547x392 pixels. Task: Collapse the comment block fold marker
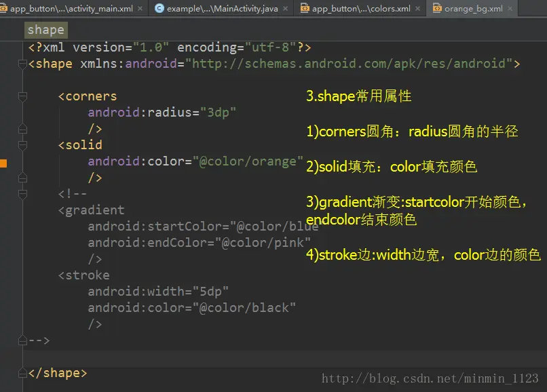pos(22,194)
